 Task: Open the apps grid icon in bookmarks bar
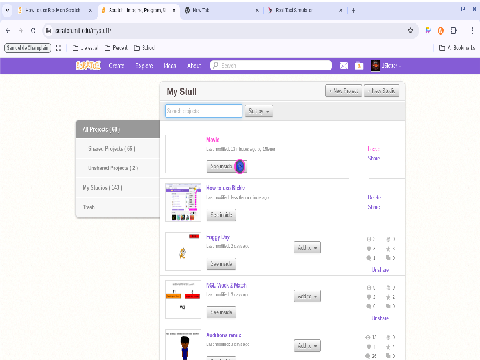coord(59,48)
